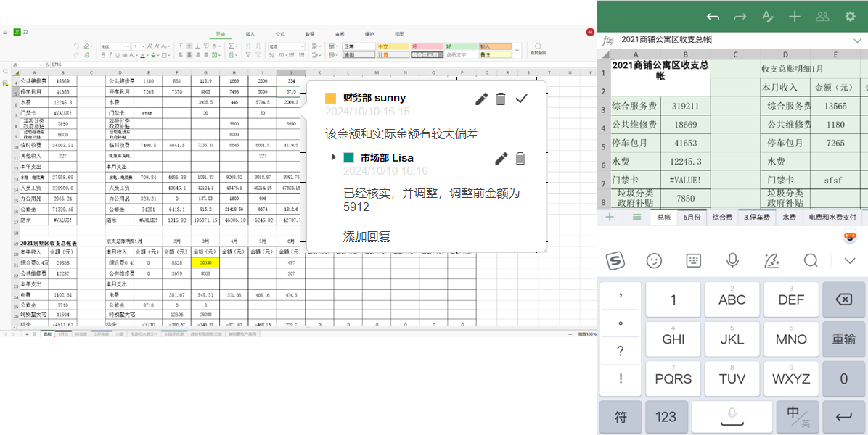Tap the plus insert icon in the mobile header
The width and height of the screenshot is (868, 435).
795,17
